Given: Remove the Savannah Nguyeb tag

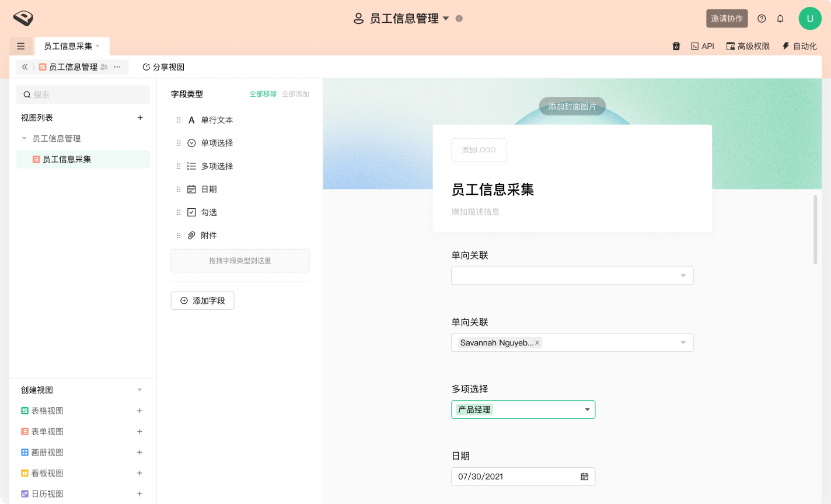Looking at the screenshot, I should [537, 343].
